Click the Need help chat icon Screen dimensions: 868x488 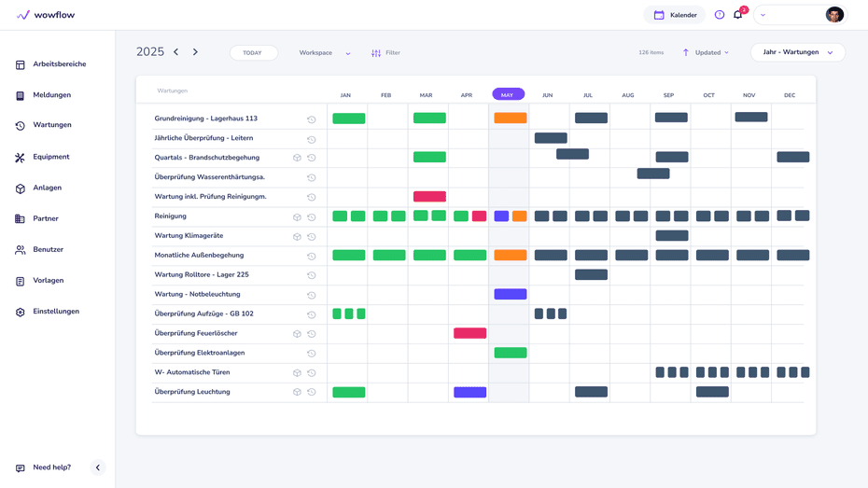20,467
